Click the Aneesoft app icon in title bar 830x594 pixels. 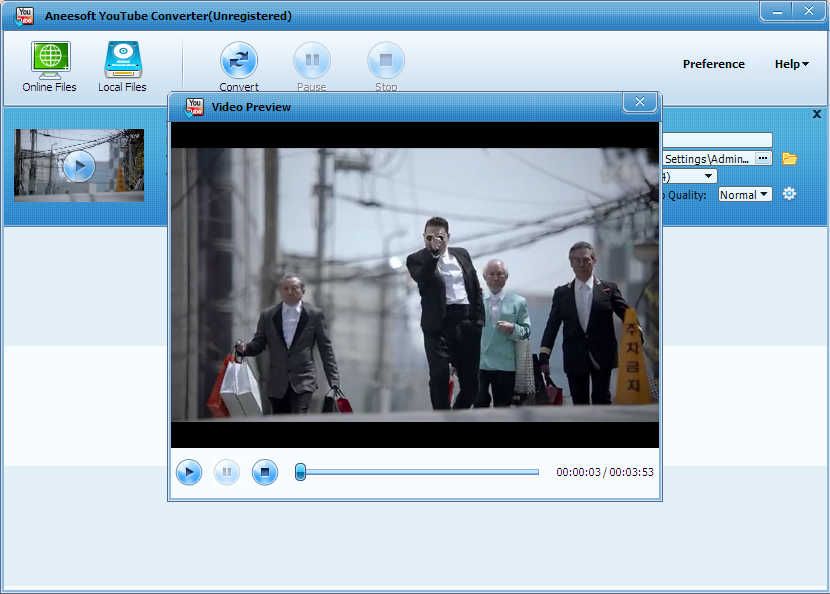(x=24, y=16)
